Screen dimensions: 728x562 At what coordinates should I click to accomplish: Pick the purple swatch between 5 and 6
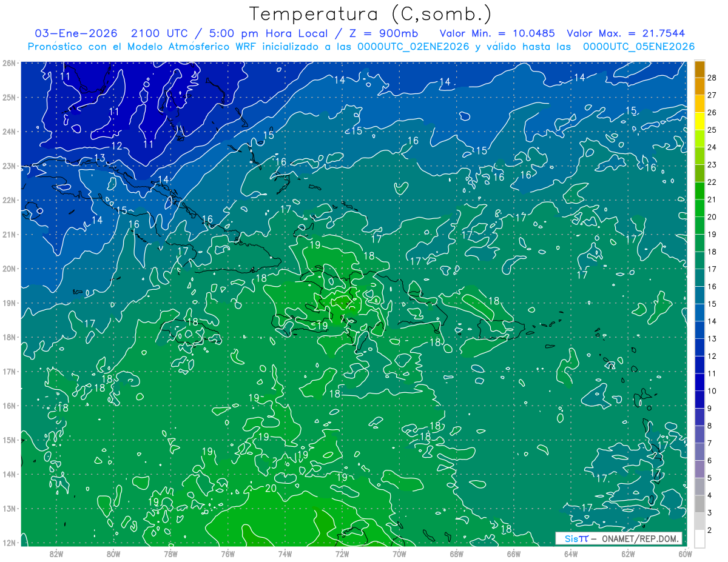point(700,469)
